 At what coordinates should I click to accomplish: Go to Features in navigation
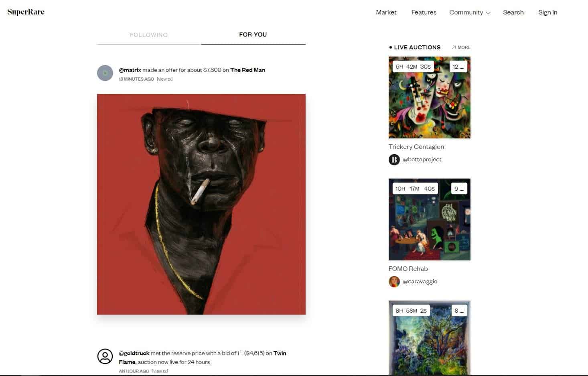[x=424, y=12]
